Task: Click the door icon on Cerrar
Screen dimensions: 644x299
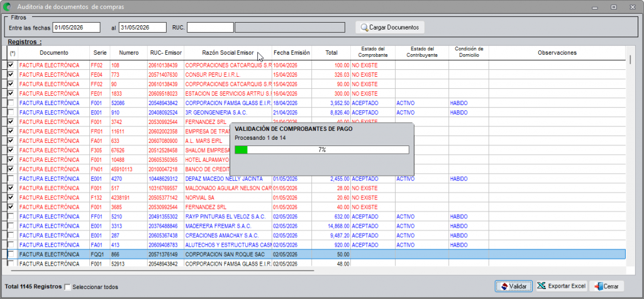Action: click(x=599, y=286)
